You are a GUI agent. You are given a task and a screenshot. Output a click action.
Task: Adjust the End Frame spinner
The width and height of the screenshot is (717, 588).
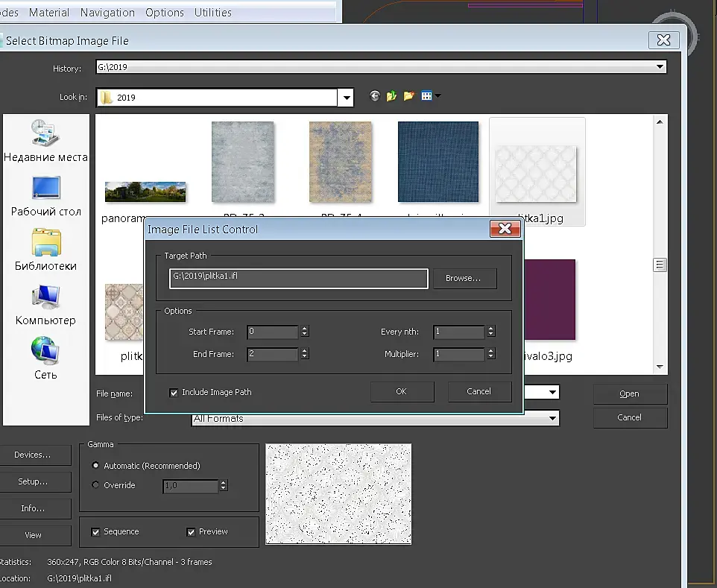coord(305,353)
